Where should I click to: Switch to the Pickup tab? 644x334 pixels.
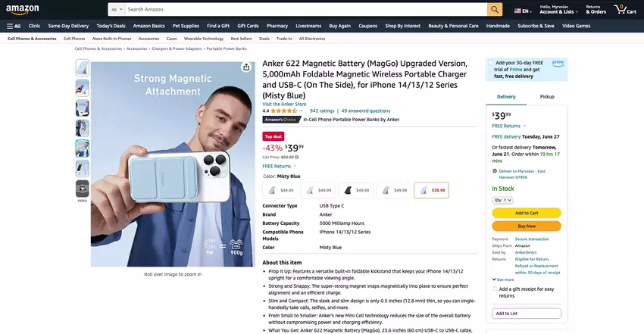click(547, 97)
